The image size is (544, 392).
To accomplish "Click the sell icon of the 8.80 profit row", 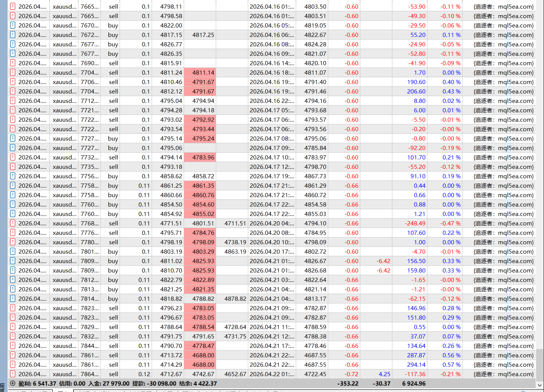I will (x=12, y=101).
